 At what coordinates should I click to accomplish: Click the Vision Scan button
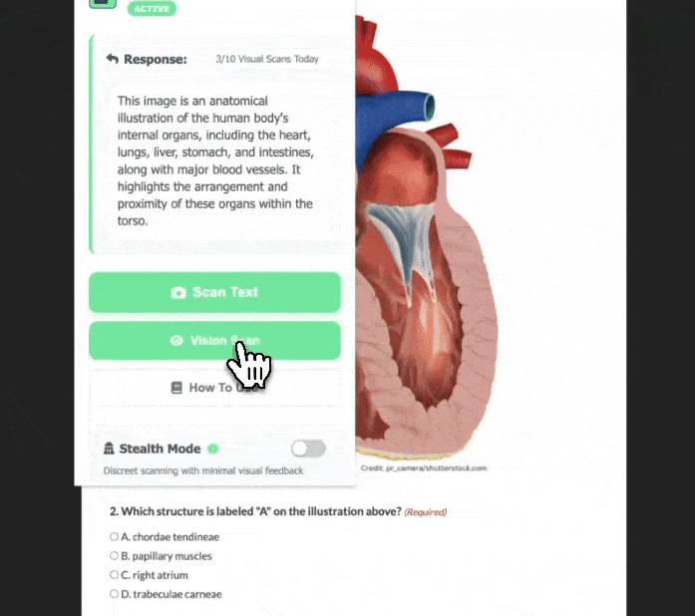click(x=214, y=340)
